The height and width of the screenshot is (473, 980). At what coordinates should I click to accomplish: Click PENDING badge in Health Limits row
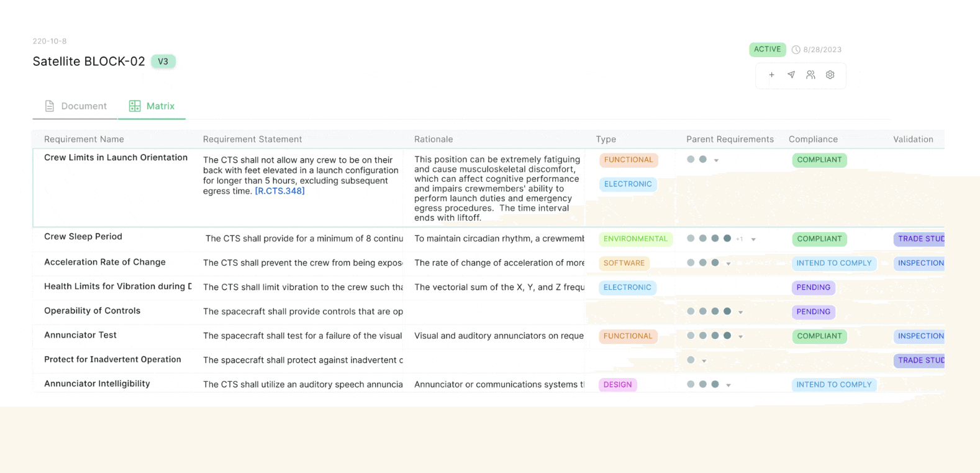coord(813,287)
